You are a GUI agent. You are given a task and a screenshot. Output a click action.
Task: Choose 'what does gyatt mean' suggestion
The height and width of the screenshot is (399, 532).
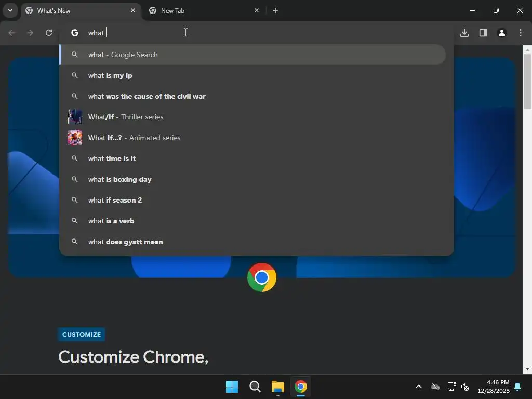[252, 242]
